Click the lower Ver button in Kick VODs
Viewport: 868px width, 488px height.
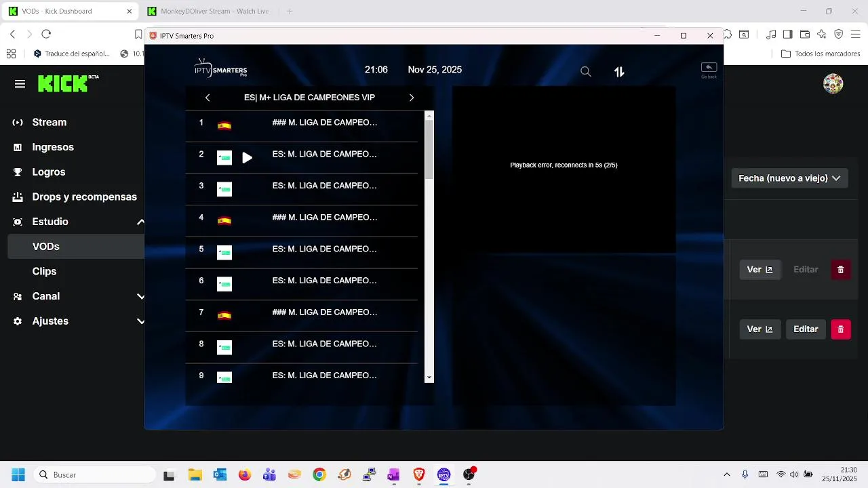pos(759,329)
